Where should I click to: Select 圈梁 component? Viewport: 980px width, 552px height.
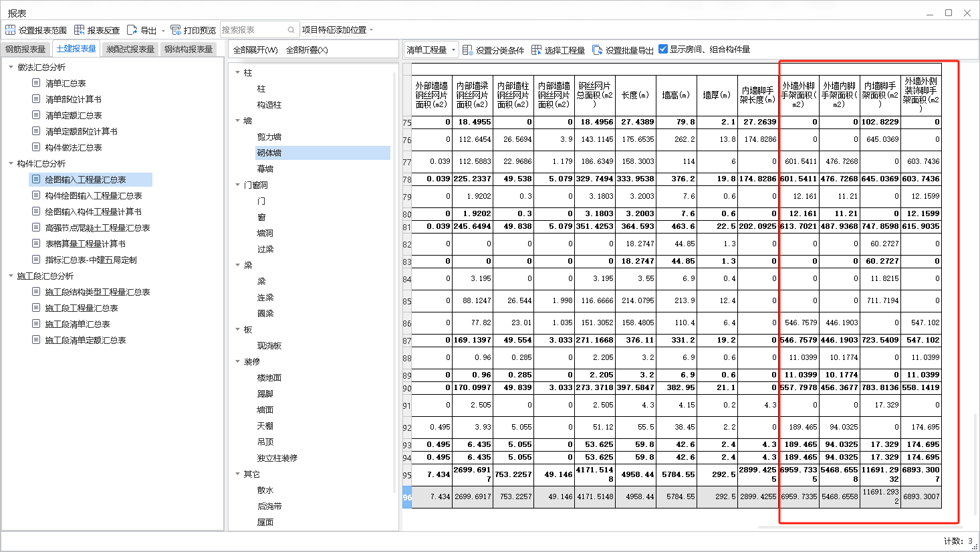tap(265, 313)
